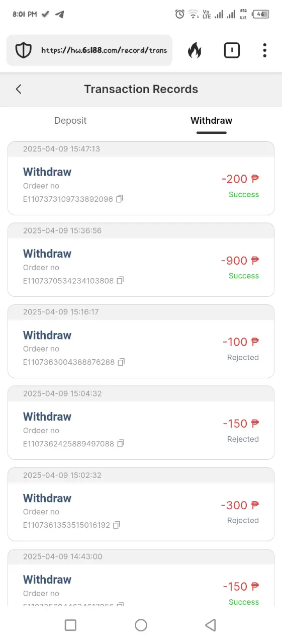Image resolution: width=282 pixels, height=644 pixels.
Task: Tap the back arrow beside Transaction Records
Action: pyautogui.click(x=19, y=89)
